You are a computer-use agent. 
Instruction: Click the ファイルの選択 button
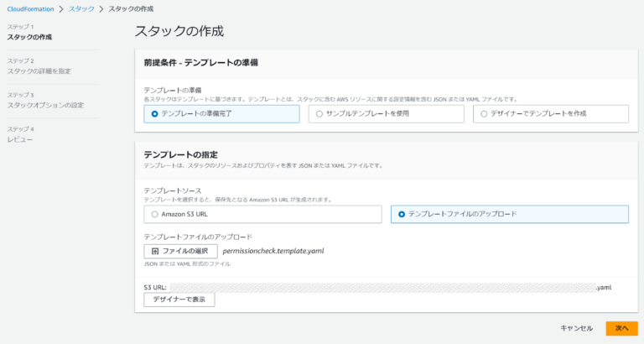pyautogui.click(x=180, y=251)
